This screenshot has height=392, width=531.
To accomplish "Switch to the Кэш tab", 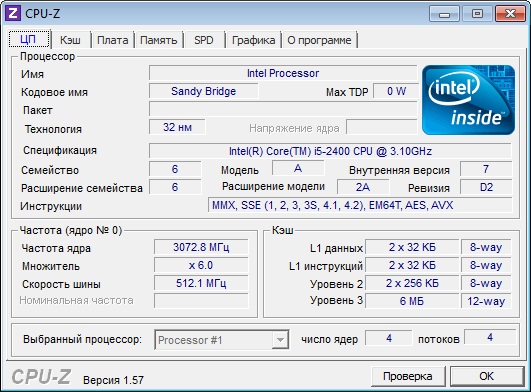I will coord(70,40).
